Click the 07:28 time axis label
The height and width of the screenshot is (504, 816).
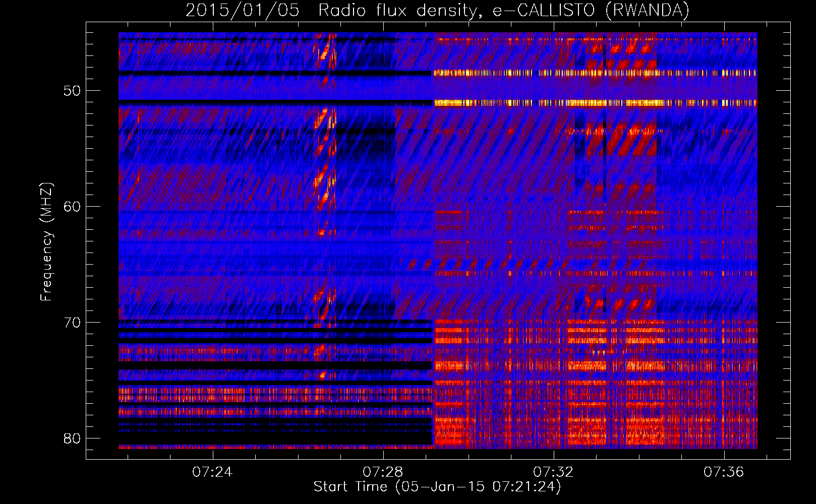(x=383, y=472)
